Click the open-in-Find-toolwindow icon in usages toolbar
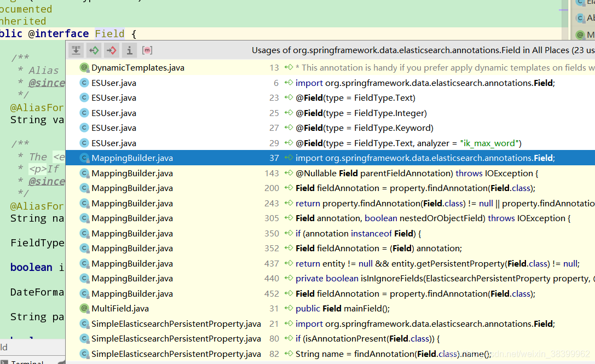The height and width of the screenshot is (364, 595). pyautogui.click(x=76, y=50)
